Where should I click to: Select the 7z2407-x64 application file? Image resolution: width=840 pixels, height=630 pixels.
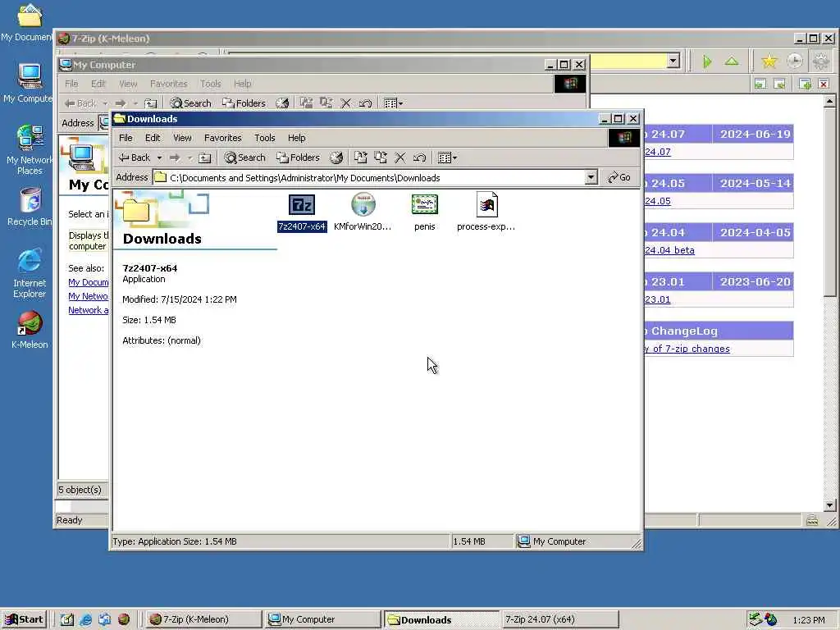[x=302, y=212]
